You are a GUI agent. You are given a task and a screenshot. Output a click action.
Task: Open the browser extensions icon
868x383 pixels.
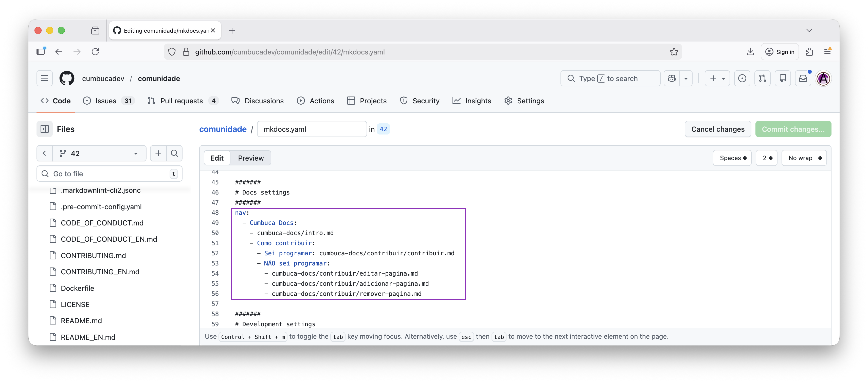click(x=809, y=52)
